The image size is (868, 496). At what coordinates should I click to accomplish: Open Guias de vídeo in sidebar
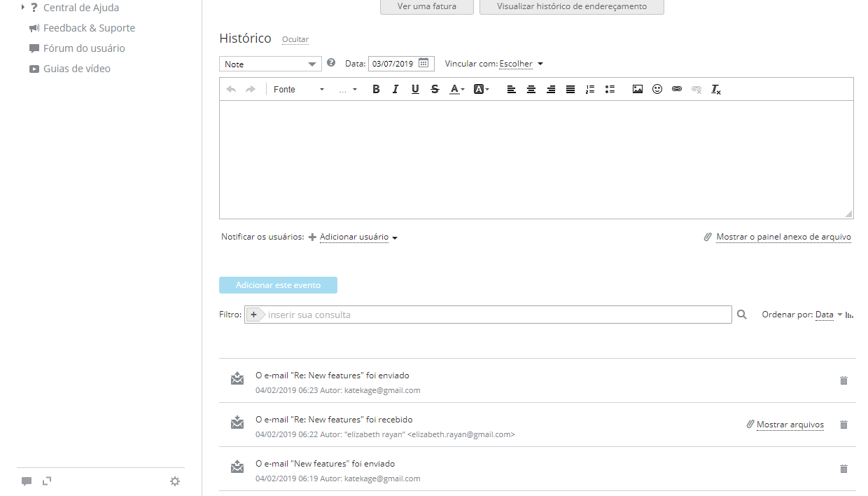[76, 69]
